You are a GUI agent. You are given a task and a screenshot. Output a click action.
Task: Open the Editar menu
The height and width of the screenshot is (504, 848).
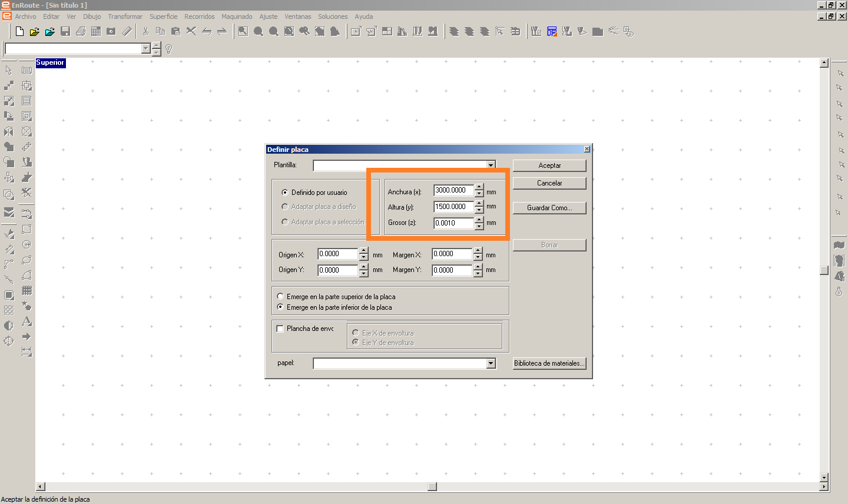click(x=51, y=16)
